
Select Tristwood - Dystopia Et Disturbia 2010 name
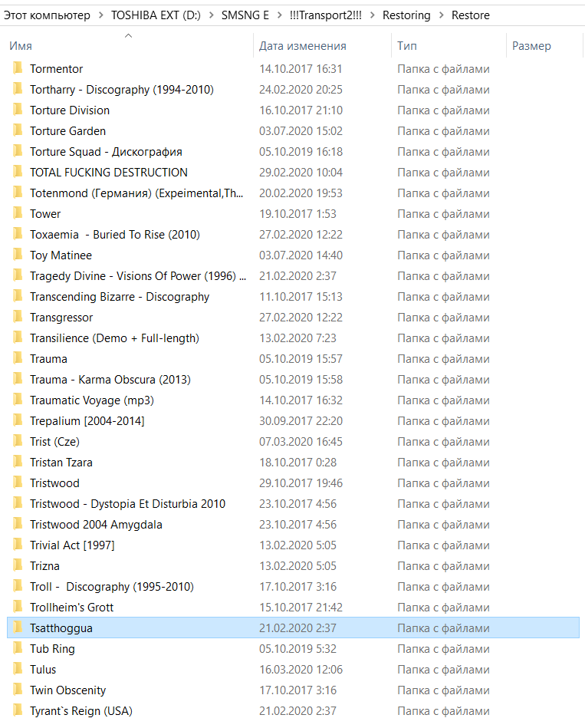click(x=127, y=504)
